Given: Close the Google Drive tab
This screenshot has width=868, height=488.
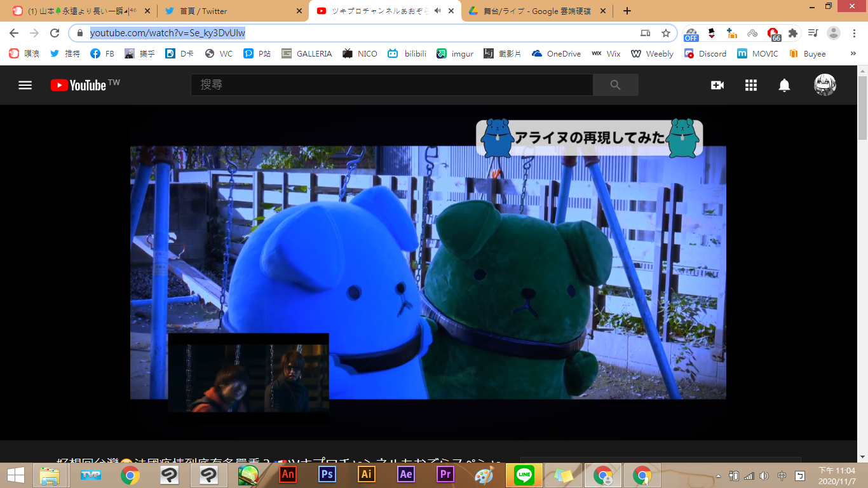Looking at the screenshot, I should 602,11.
